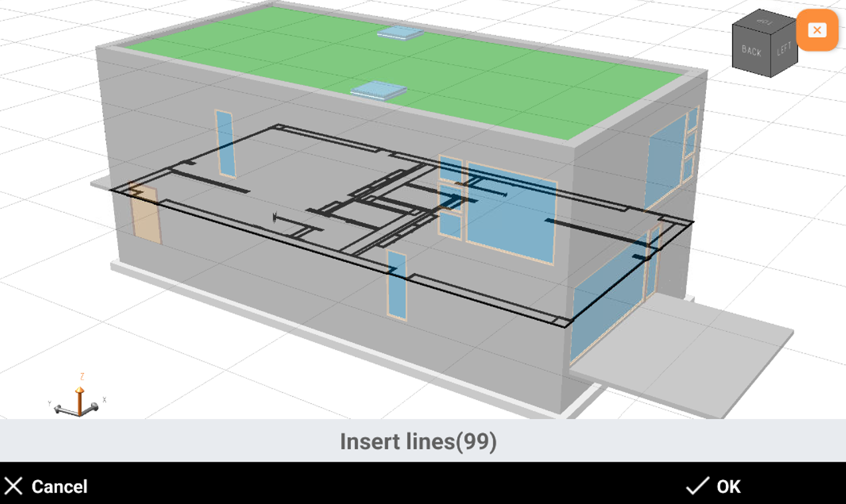The image size is (846, 504).
Task: Click the narrow window at lower center
Action: pos(397,285)
